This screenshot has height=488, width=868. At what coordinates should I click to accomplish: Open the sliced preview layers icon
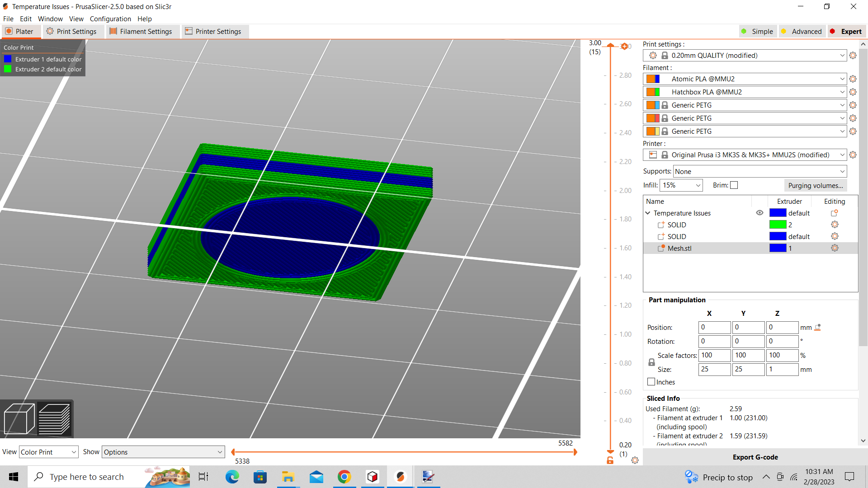[x=55, y=419]
